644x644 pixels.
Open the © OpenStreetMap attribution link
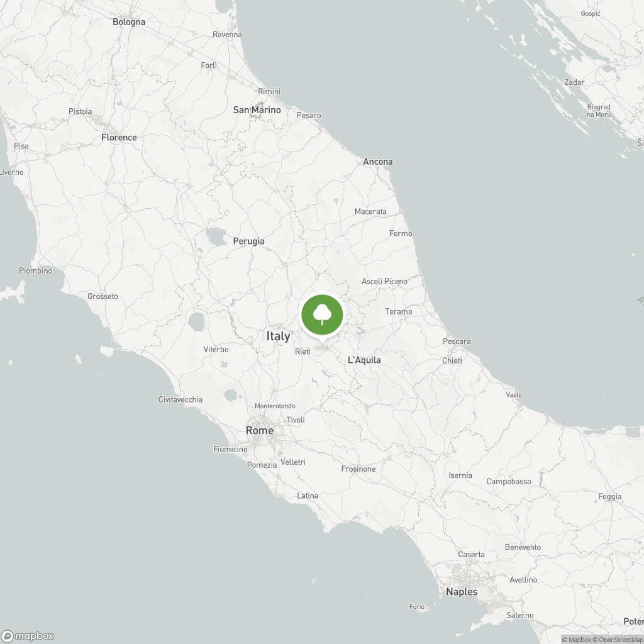(x=618, y=640)
